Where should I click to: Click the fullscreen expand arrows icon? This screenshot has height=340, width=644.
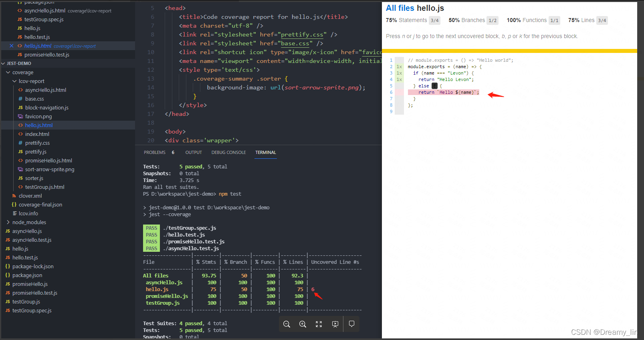click(319, 324)
